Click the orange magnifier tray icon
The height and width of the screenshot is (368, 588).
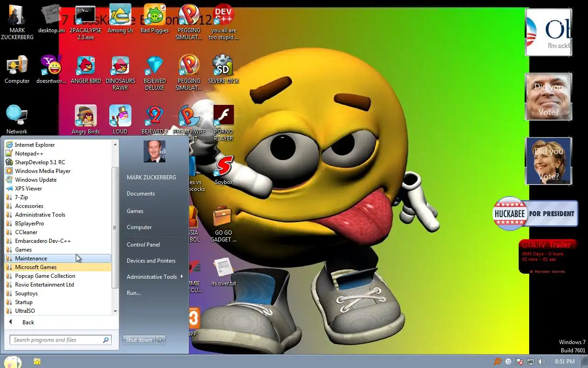pyautogui.click(x=497, y=362)
